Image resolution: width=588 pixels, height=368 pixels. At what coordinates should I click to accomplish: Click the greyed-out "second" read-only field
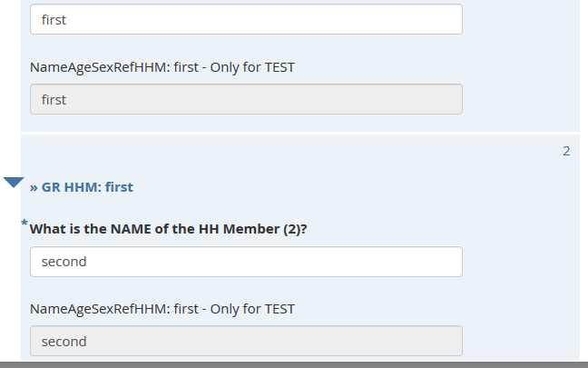click(x=246, y=342)
